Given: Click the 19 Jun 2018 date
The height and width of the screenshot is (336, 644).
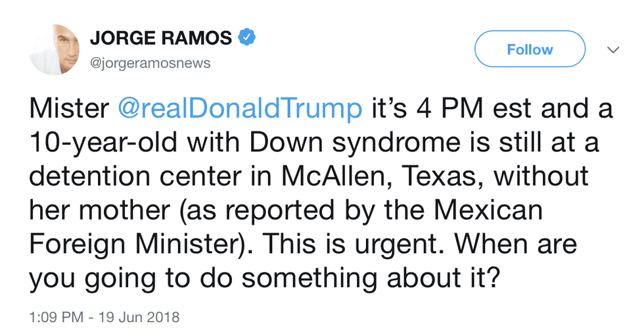Looking at the screenshot, I should [x=139, y=317].
